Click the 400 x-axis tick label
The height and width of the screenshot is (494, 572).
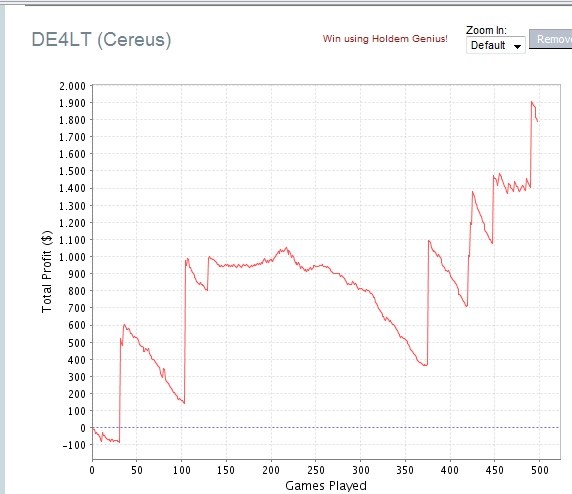tap(450, 470)
